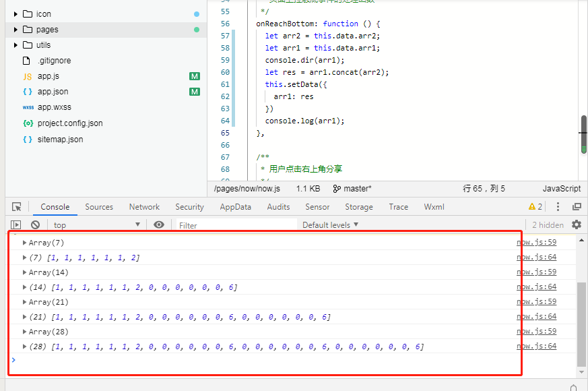Image resolution: width=588 pixels, height=391 pixels.
Task: Switch to the Network tab
Action: tap(144, 207)
